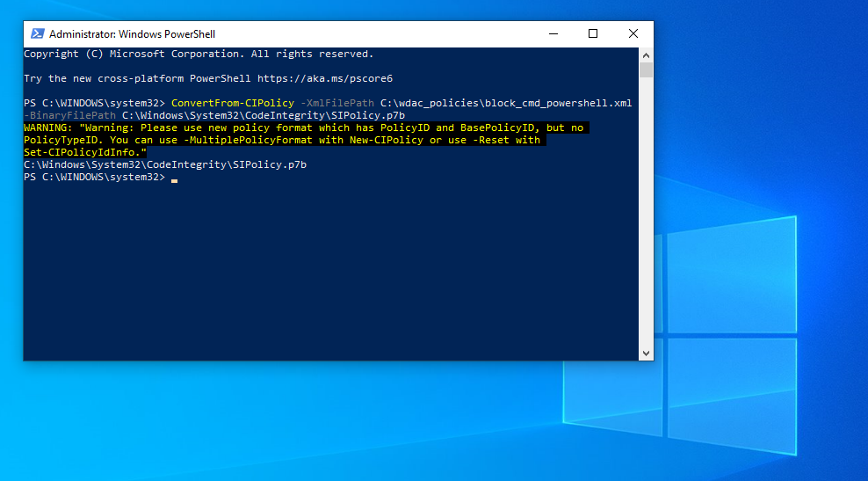Click the ConvertFrom-CIPolicy command text
This screenshot has height=481, width=868.
coord(233,103)
